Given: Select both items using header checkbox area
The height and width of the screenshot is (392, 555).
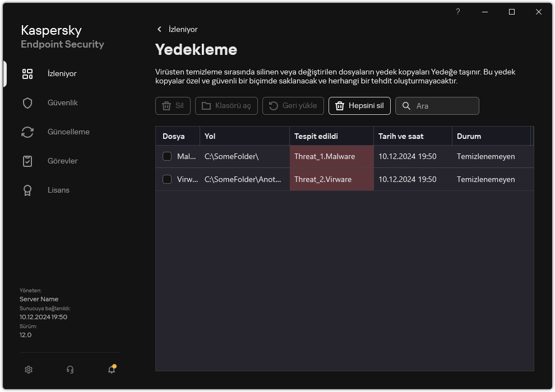Looking at the screenshot, I should pyautogui.click(x=166, y=136).
